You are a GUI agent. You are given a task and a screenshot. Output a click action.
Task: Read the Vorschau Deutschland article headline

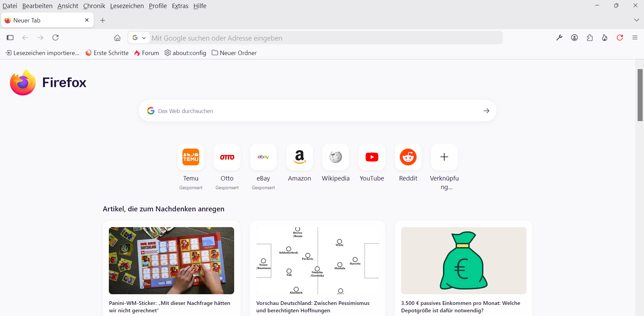(x=313, y=307)
